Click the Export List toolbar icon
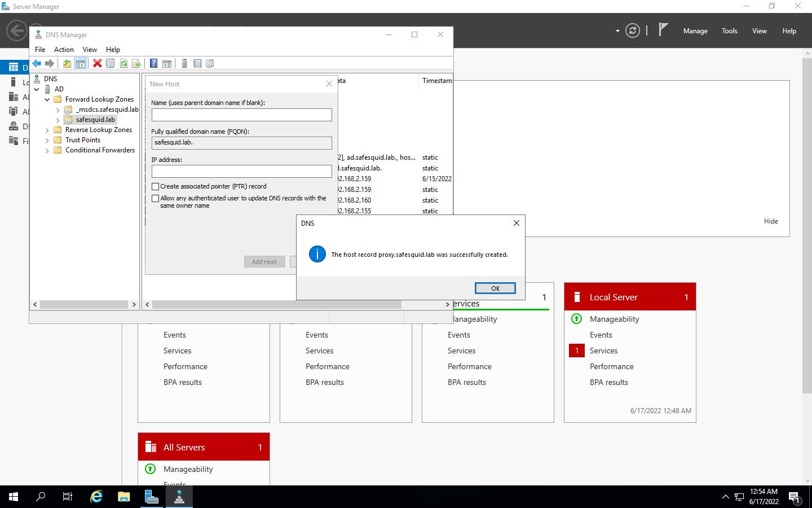Screen dimensions: 812x508 point(136,63)
